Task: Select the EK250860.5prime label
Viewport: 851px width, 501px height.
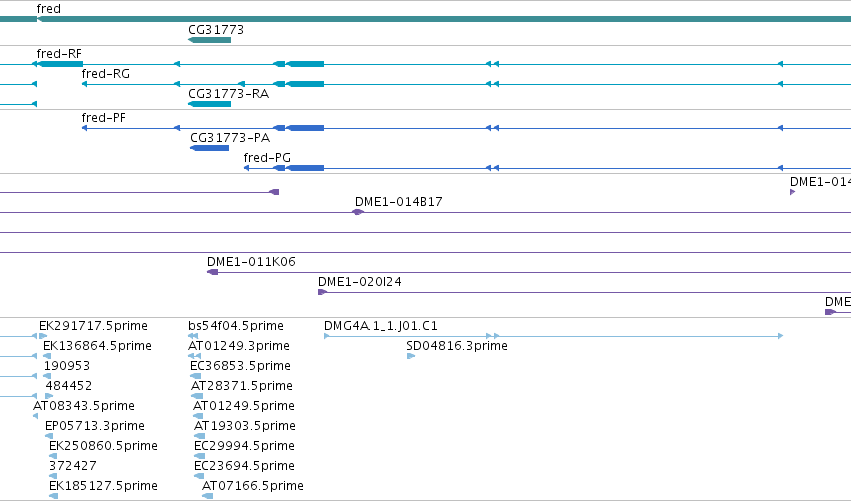Action: 103,446
